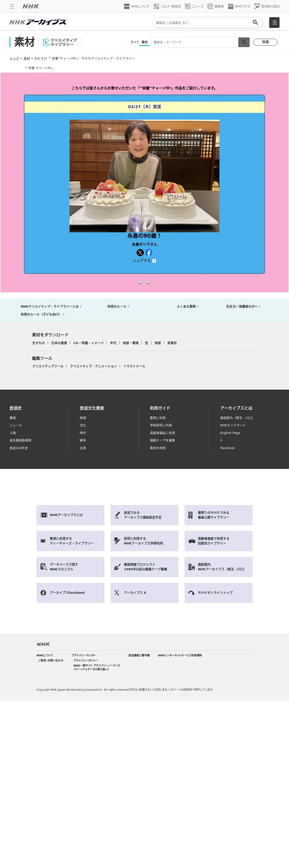Focus the 番組名・キーワード input field
Viewport: 289px width, 868px height.
[x=195, y=42]
